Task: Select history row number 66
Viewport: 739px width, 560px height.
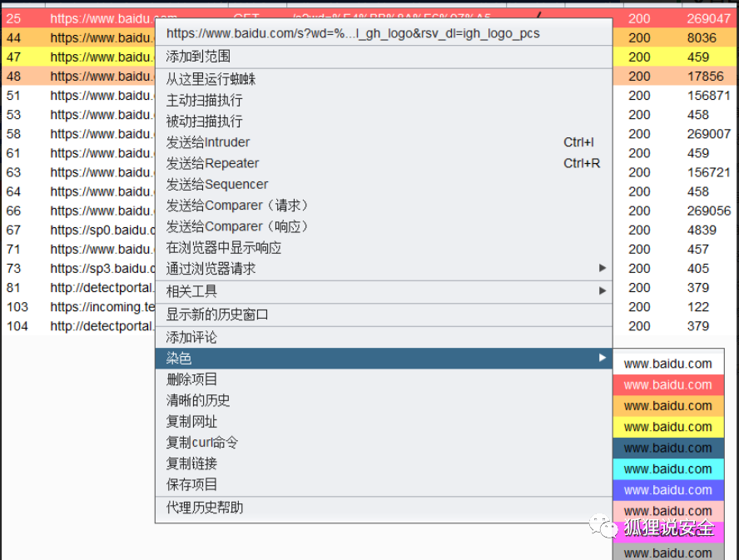Action: (13, 211)
